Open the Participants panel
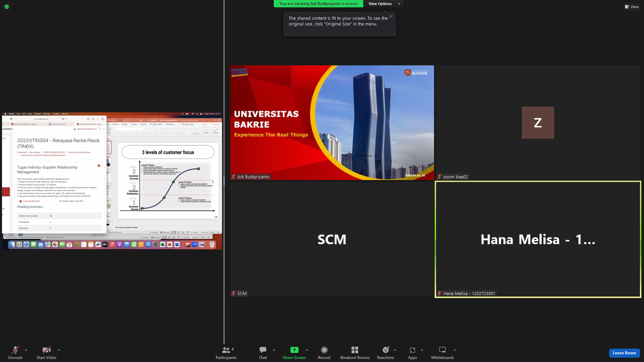Image resolution: width=644 pixels, height=362 pixels. (226, 353)
